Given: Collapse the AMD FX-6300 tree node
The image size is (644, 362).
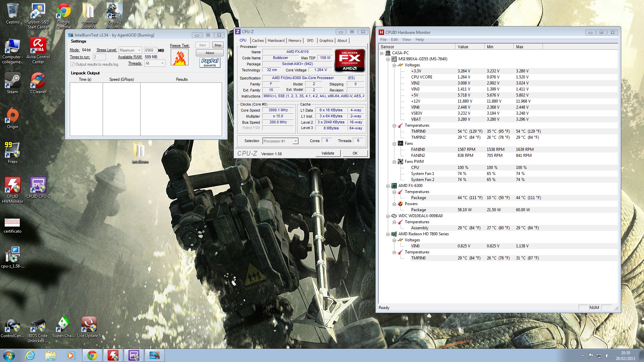Looking at the screenshot, I should point(388,186).
